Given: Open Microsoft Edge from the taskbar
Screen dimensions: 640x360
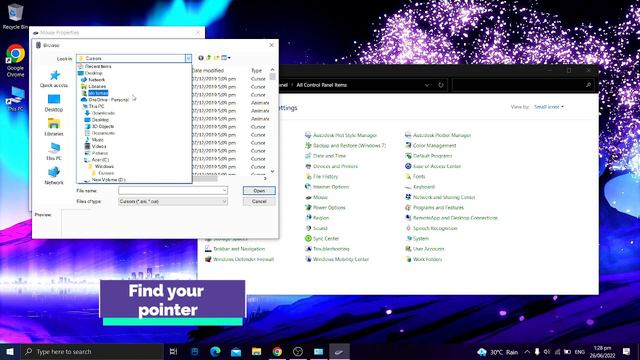Looking at the screenshot, I should pyautogui.click(x=216, y=351).
